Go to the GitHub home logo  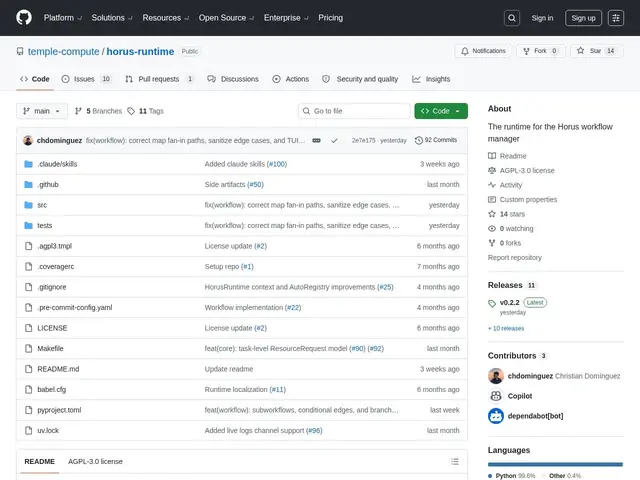[x=24, y=18]
